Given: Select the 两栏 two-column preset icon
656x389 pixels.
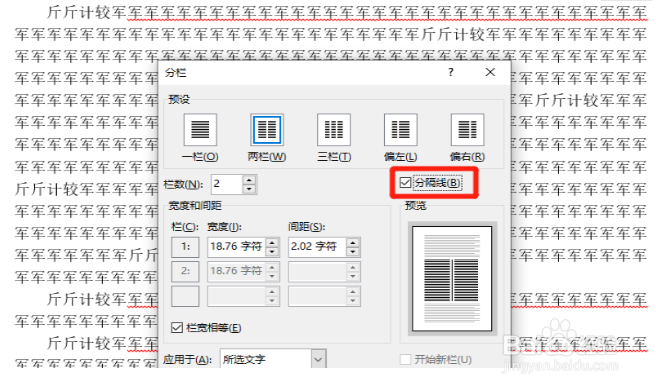Looking at the screenshot, I should (267, 129).
